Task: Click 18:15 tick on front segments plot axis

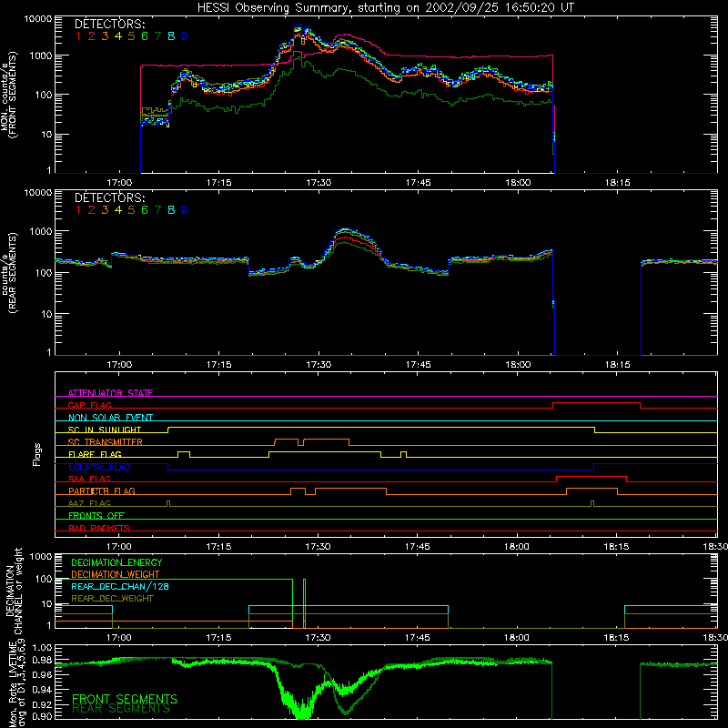Action: click(618, 183)
